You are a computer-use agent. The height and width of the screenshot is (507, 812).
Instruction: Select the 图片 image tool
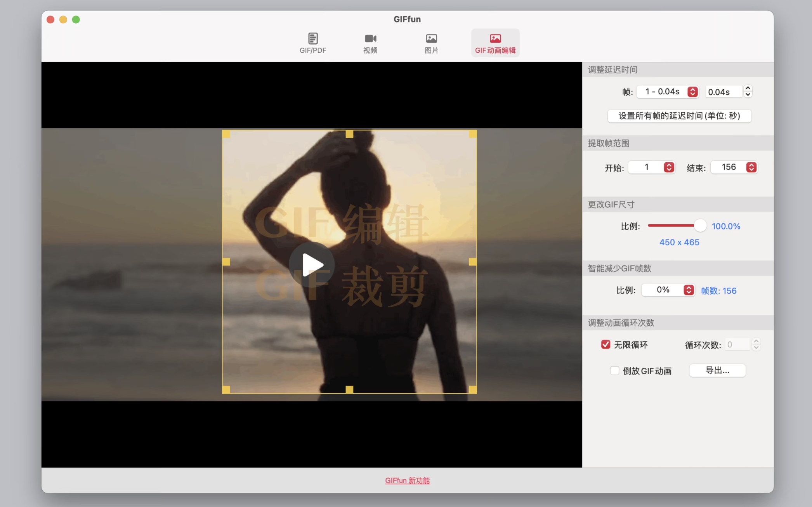coord(431,43)
